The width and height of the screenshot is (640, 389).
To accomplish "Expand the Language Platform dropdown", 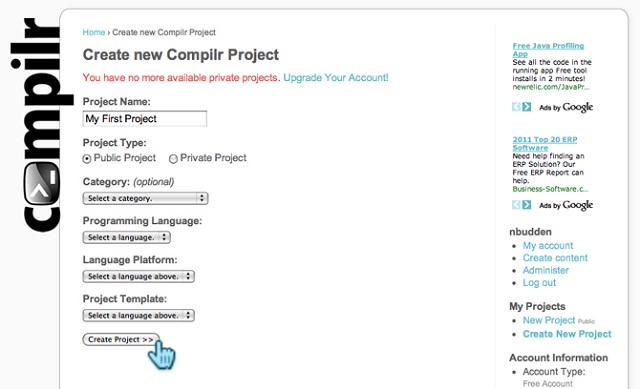I will click(x=138, y=276).
